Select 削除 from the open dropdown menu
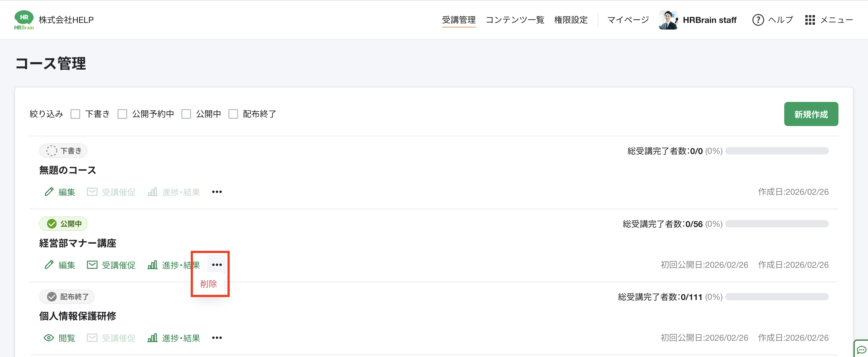This screenshot has width=868, height=357. pyautogui.click(x=209, y=284)
